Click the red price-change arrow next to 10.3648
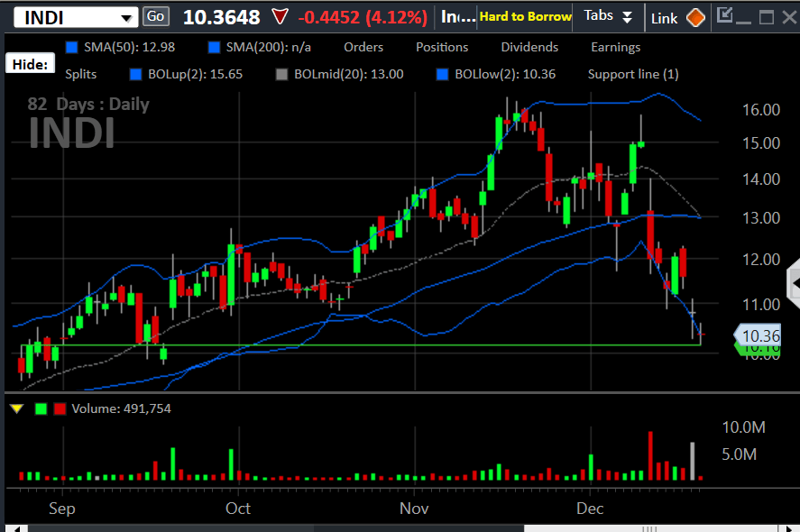 pyautogui.click(x=278, y=15)
